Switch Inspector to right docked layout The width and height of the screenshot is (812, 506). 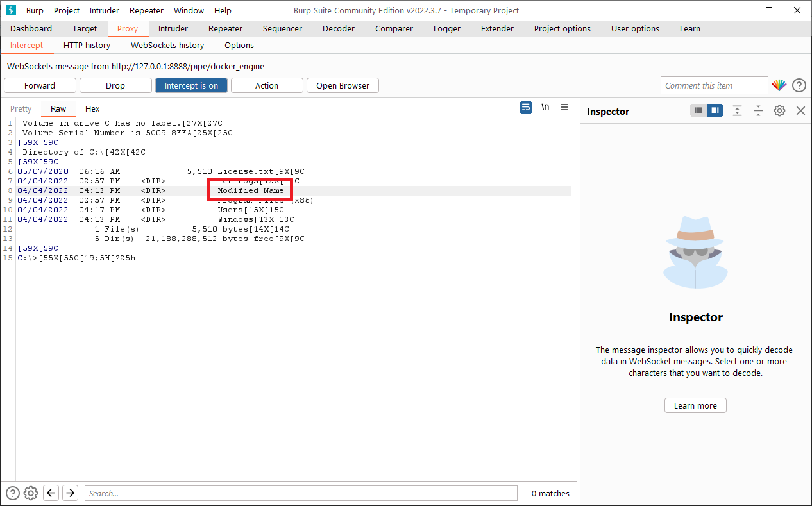pyautogui.click(x=715, y=110)
